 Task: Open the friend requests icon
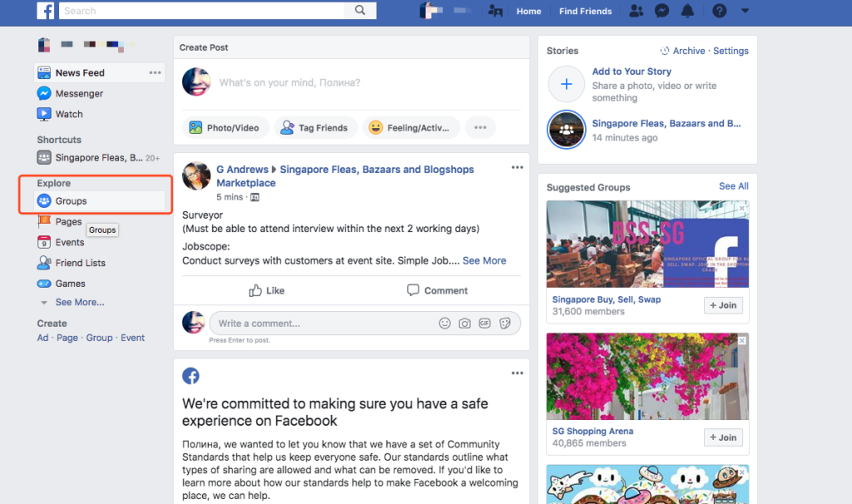(636, 11)
